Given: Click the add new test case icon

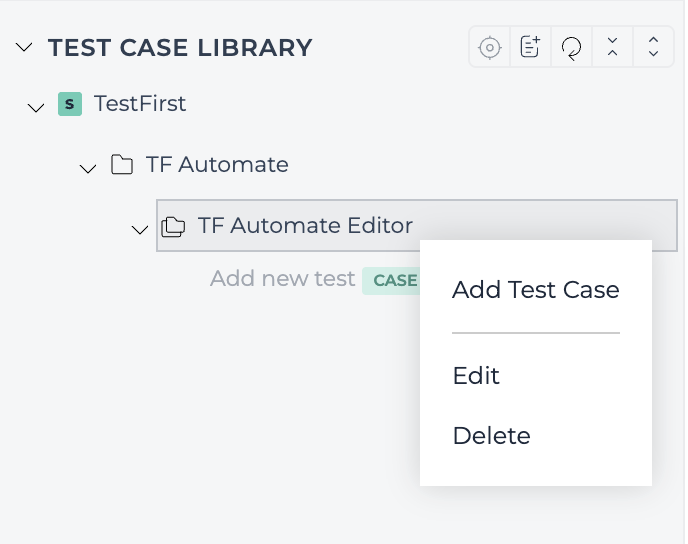Looking at the screenshot, I should click(530, 47).
